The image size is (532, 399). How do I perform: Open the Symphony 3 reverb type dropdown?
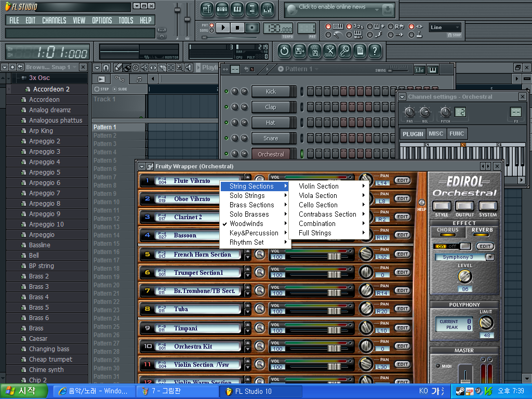(490, 257)
